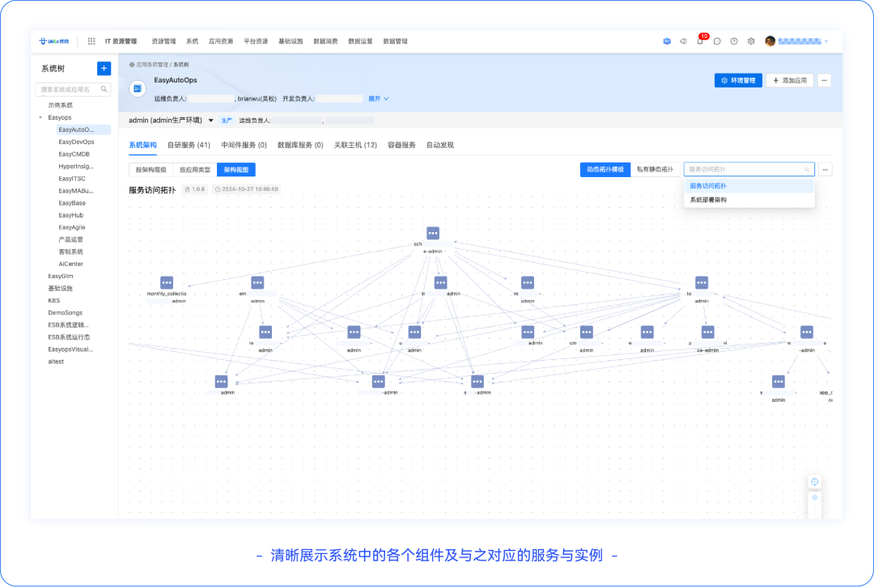This screenshot has height=588, width=874.
Task: Select 基础设施 in the system tree
Action: (60, 289)
